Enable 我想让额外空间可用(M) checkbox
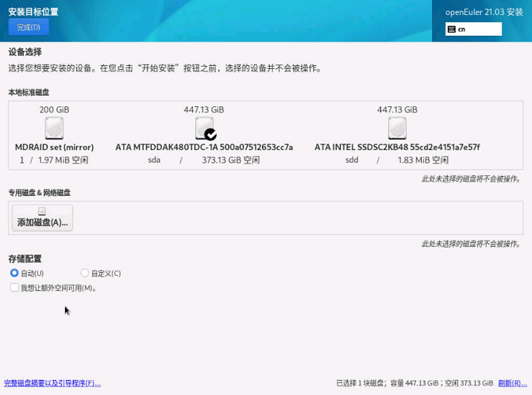The height and width of the screenshot is (395, 532). (x=14, y=288)
